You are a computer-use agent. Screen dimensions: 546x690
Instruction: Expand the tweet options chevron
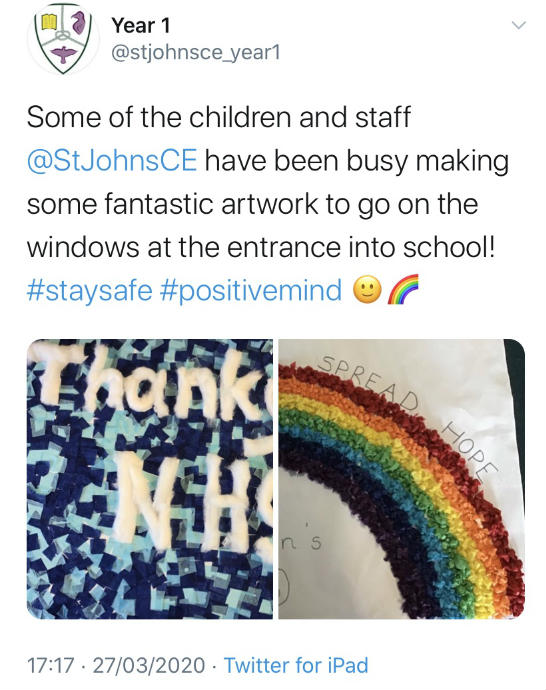tap(519, 25)
